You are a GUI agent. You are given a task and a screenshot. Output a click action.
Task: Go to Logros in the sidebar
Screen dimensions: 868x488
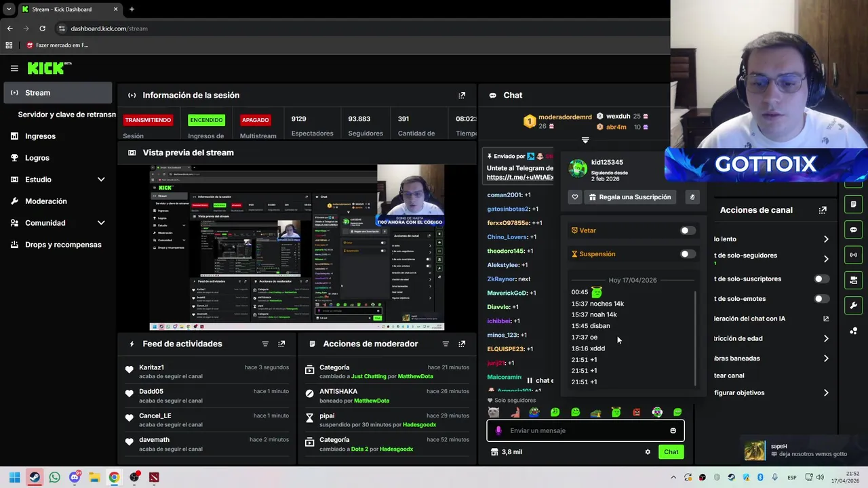[x=58, y=158]
